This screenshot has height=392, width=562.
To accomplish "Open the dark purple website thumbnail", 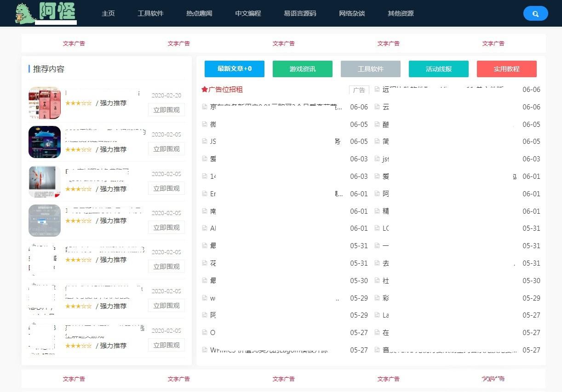I will pyautogui.click(x=45, y=142).
